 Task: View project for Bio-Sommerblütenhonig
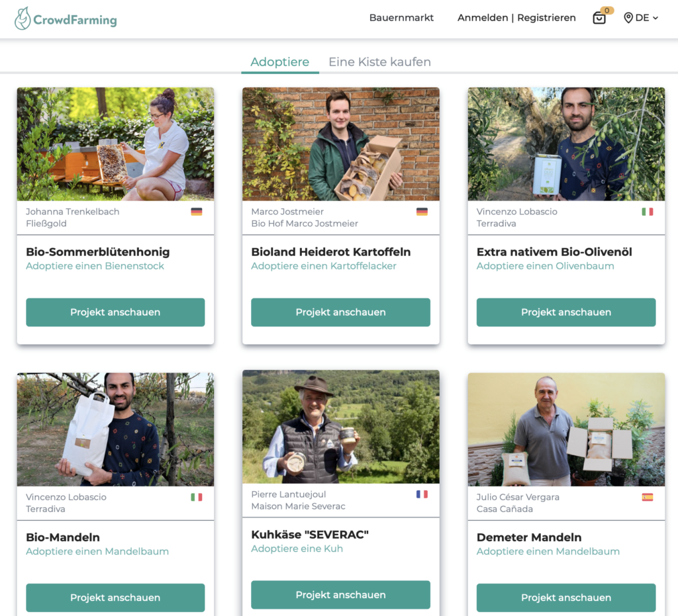115,312
